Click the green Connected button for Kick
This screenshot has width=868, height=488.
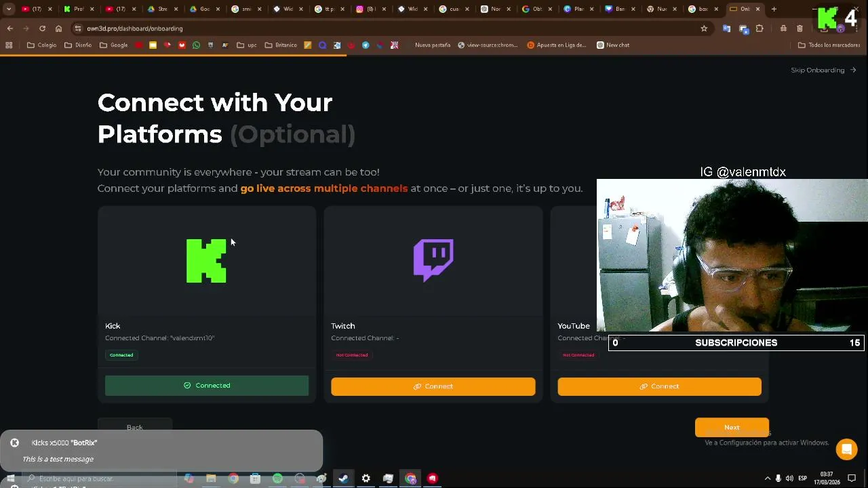point(207,386)
